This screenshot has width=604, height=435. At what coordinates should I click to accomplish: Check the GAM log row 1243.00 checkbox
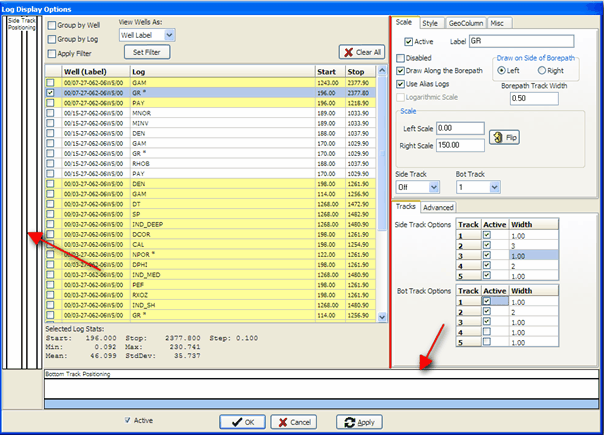pos(50,83)
